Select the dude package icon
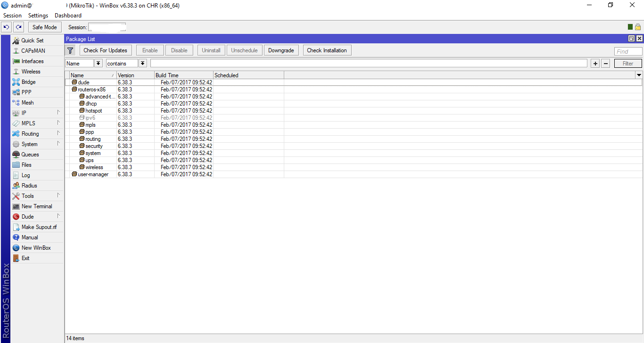This screenshot has height=343, width=644. [74, 82]
